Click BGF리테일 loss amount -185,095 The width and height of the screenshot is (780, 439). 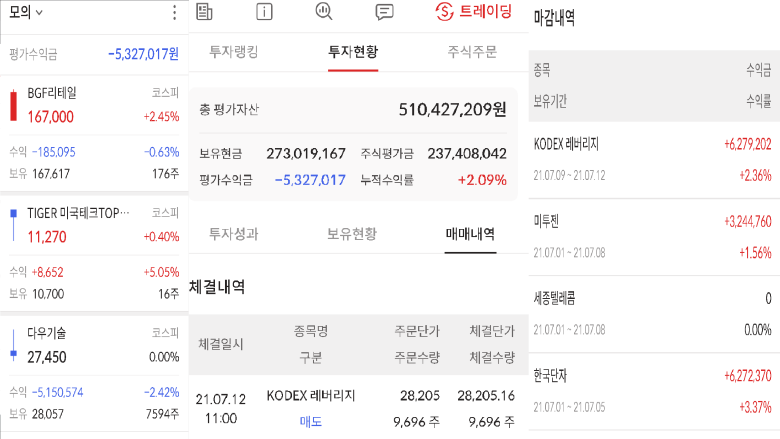tap(54, 152)
